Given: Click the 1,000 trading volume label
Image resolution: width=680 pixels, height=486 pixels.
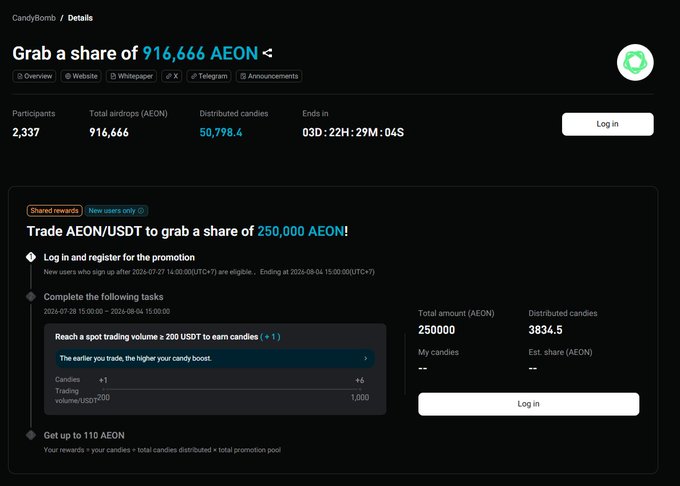Looking at the screenshot, I should 360,398.
